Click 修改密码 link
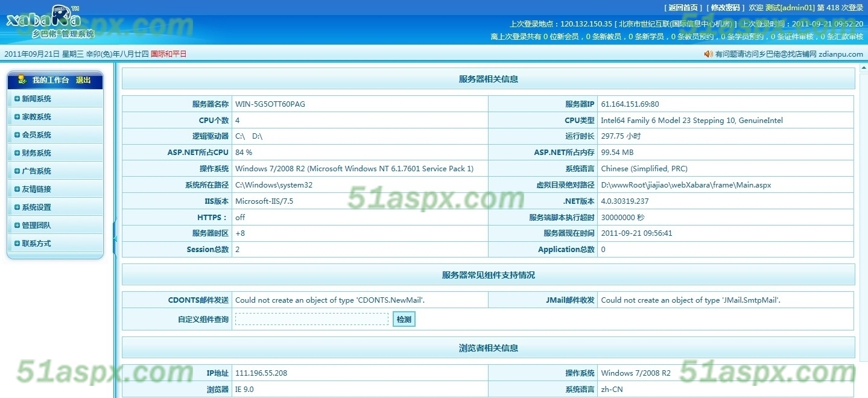The height and width of the screenshot is (398, 868). pos(725,8)
